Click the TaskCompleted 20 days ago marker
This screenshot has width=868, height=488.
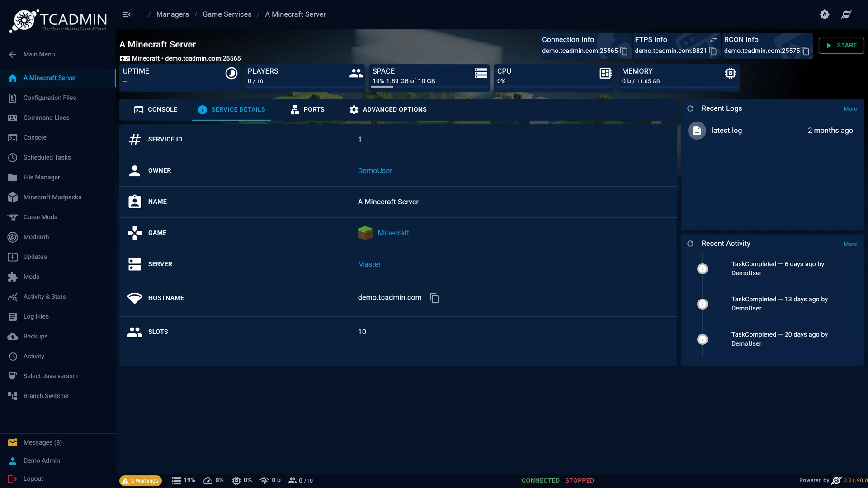pos(702,339)
